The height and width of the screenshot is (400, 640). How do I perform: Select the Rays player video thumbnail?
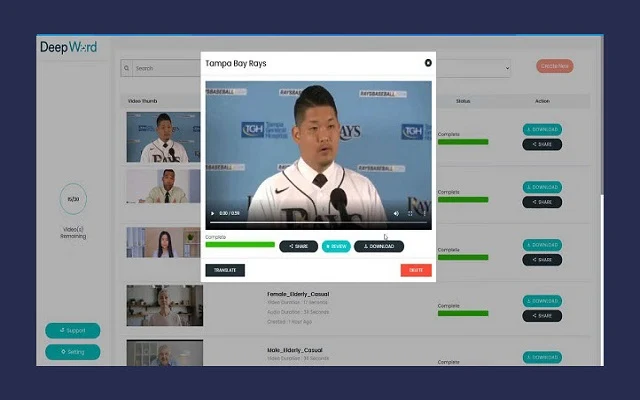tap(164, 137)
